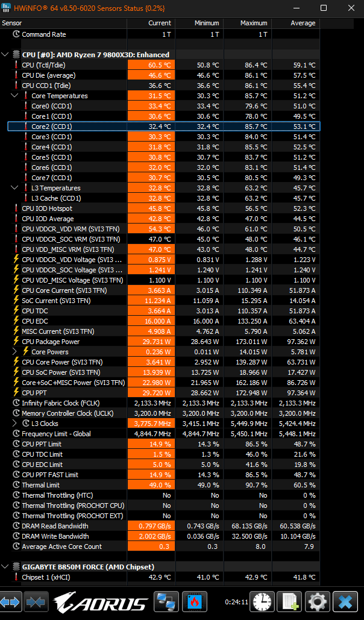Click the gauge icon of Command Rate row
Image resolution: width=364 pixels, height=620 pixels.
[16, 34]
